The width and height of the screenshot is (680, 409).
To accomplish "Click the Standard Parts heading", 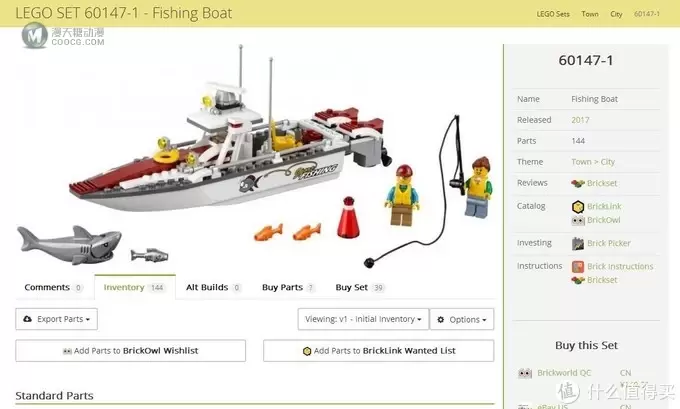I will tap(54, 396).
